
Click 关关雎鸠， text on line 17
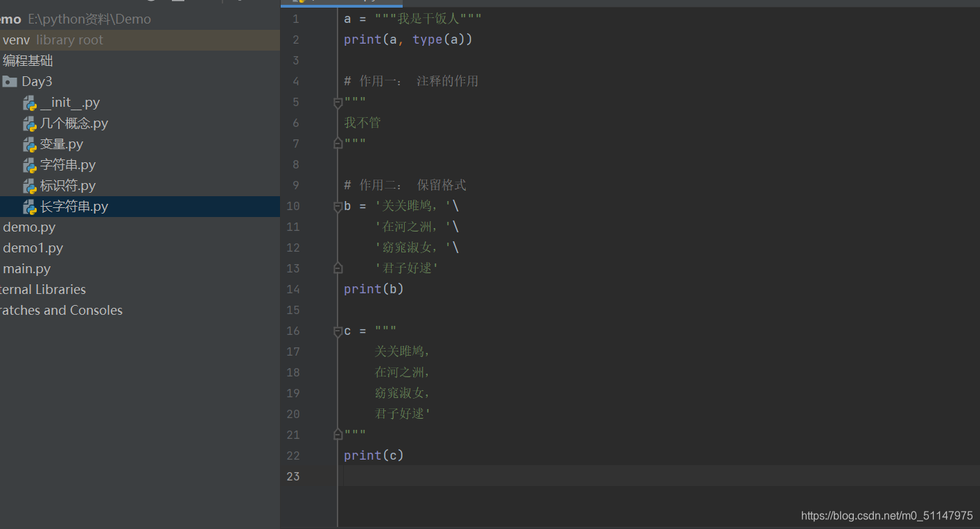(x=403, y=352)
